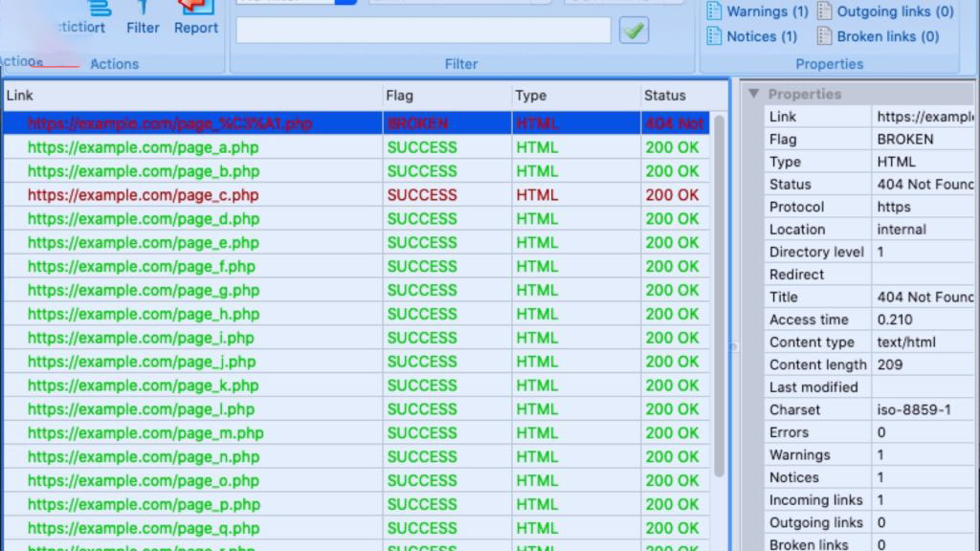Switch to the Actions tab
Viewport: 980px width, 551px height.
pos(21,61)
